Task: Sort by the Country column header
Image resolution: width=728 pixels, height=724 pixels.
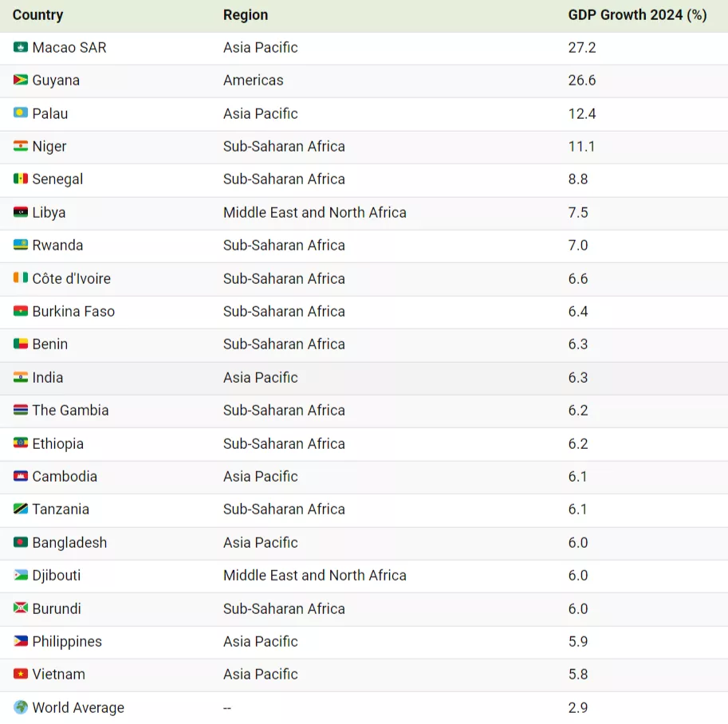Action: click(37, 15)
